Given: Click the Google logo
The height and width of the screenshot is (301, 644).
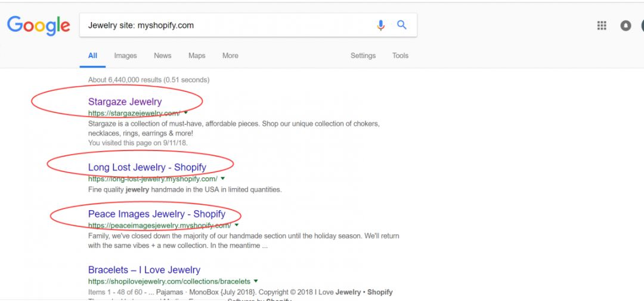Looking at the screenshot, I should 39,26.
